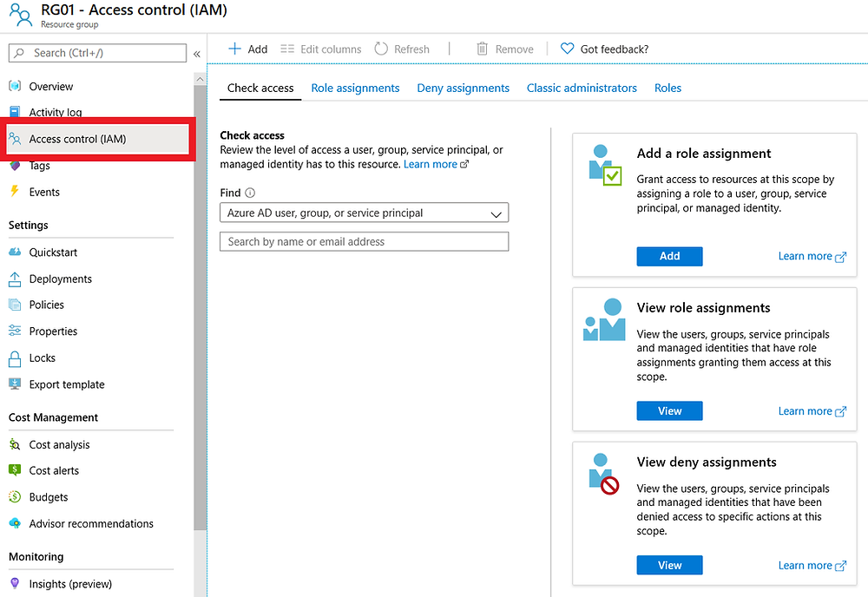Click the Advisor recommendations icon
Viewport: 868px width, 597px height.
[15, 523]
